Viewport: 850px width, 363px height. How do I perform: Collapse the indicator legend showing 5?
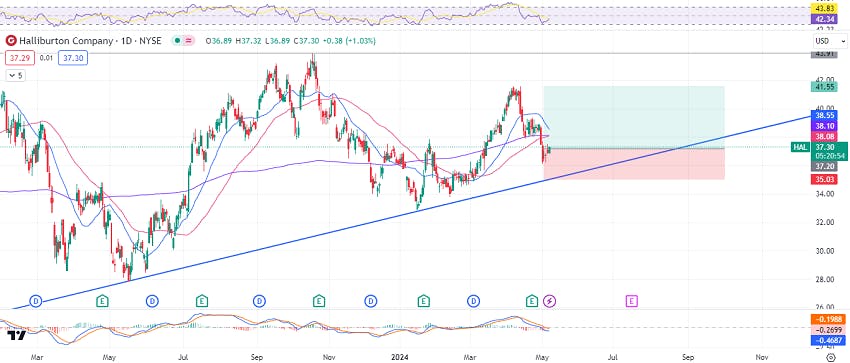[x=15, y=76]
